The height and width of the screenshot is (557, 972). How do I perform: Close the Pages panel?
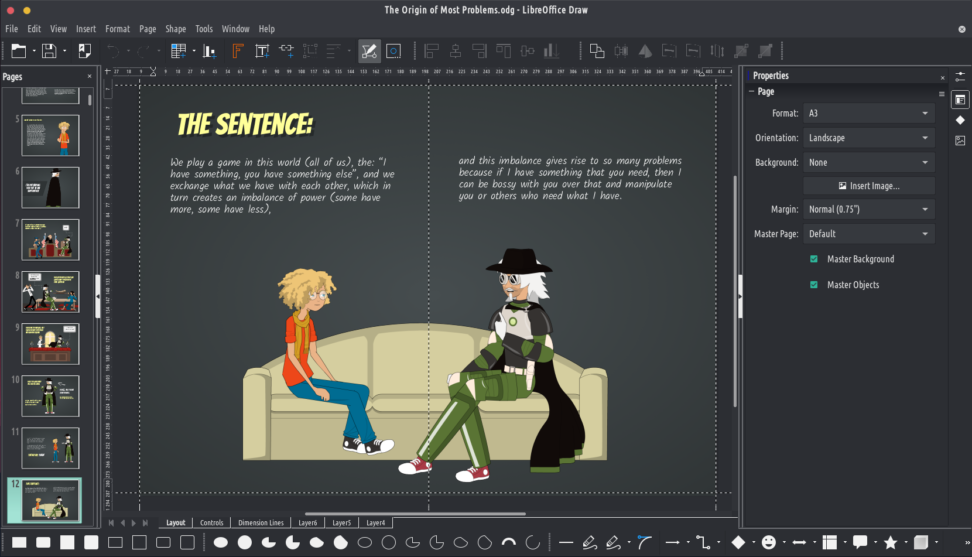tap(89, 76)
